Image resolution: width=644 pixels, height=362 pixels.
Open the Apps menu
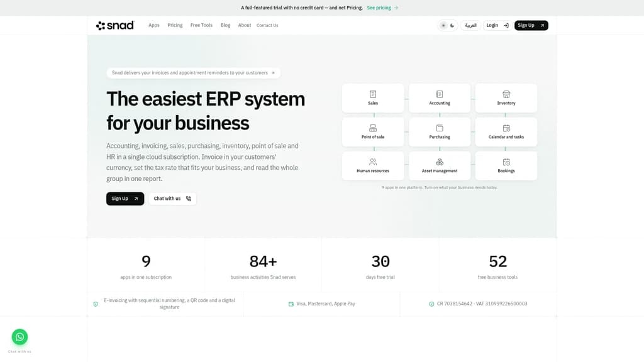pos(154,25)
